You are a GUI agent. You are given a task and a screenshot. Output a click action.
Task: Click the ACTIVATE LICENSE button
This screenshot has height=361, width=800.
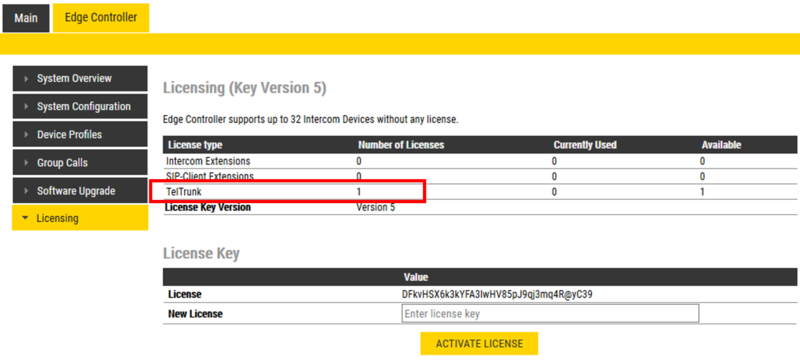click(479, 344)
